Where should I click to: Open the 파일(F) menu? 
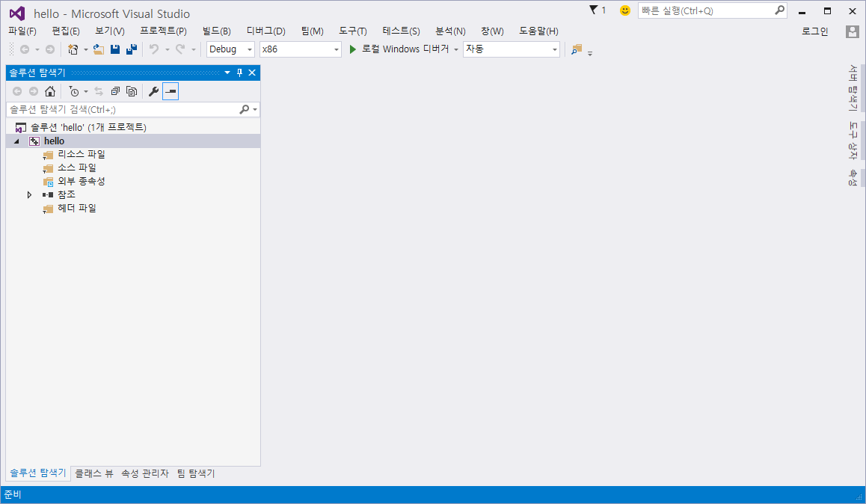click(x=22, y=31)
